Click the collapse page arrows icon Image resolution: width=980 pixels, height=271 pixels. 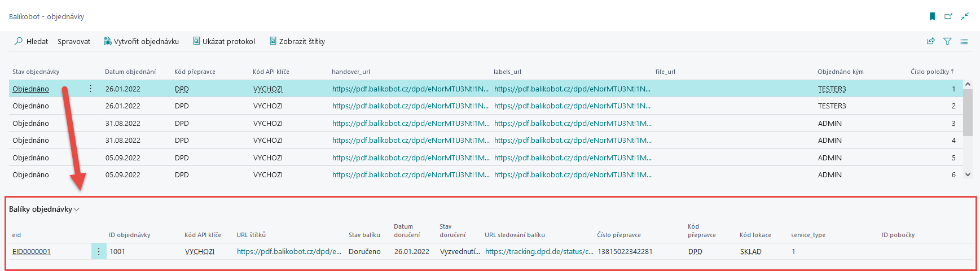click(965, 16)
